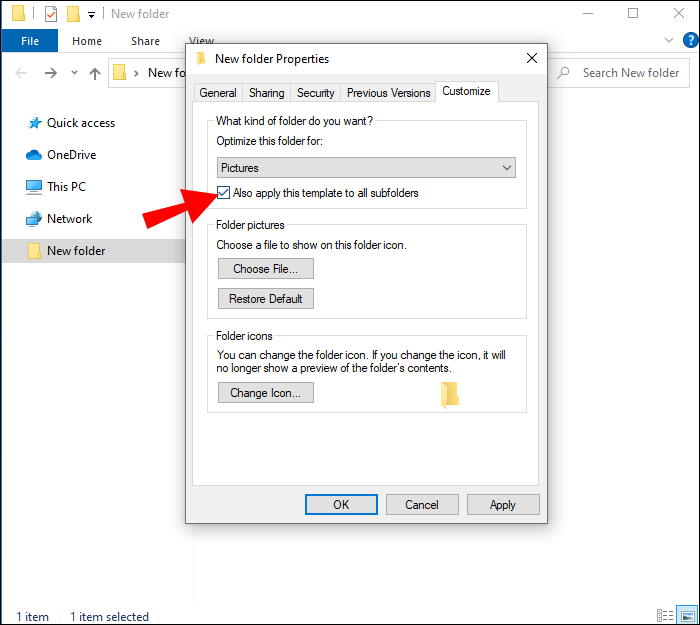Click the Choose File... button

click(x=266, y=269)
